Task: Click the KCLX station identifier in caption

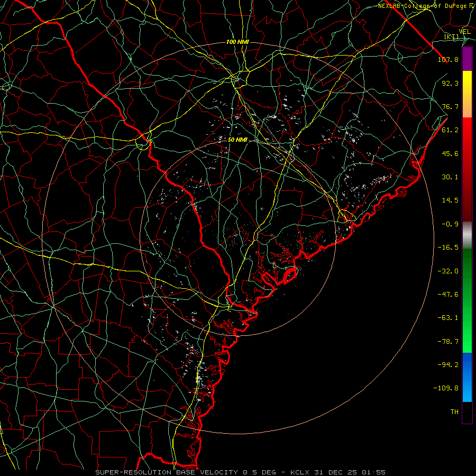Action: click(x=299, y=472)
